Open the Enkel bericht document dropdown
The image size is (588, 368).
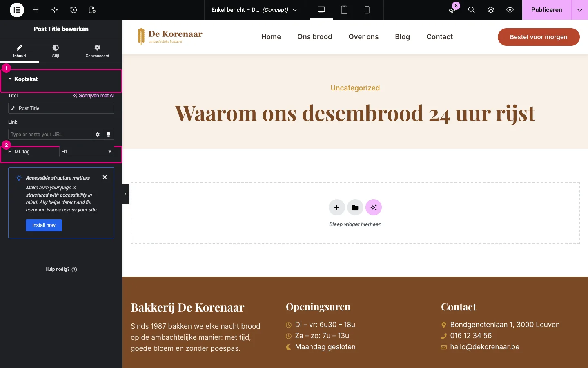[x=254, y=10]
